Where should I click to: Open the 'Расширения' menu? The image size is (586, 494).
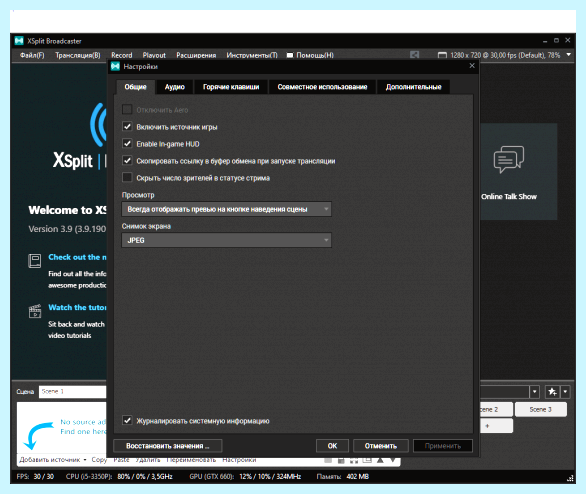[x=196, y=55]
